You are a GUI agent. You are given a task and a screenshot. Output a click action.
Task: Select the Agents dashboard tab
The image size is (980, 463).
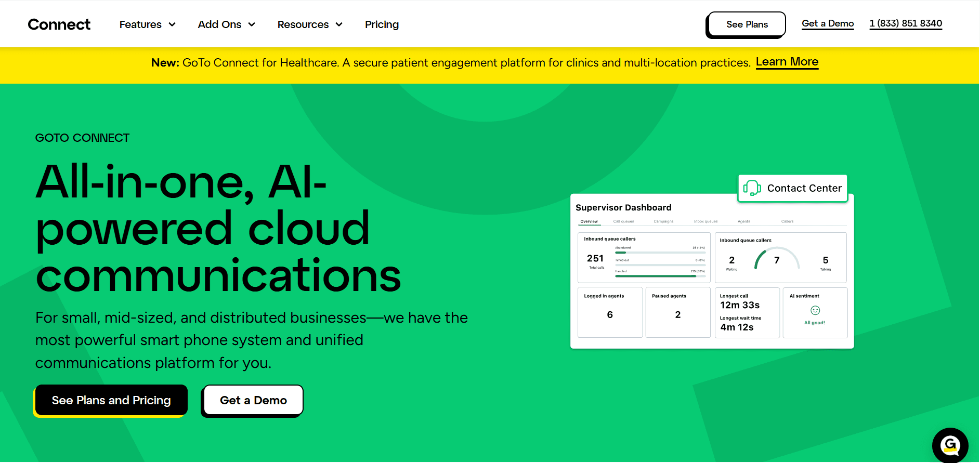(x=743, y=221)
